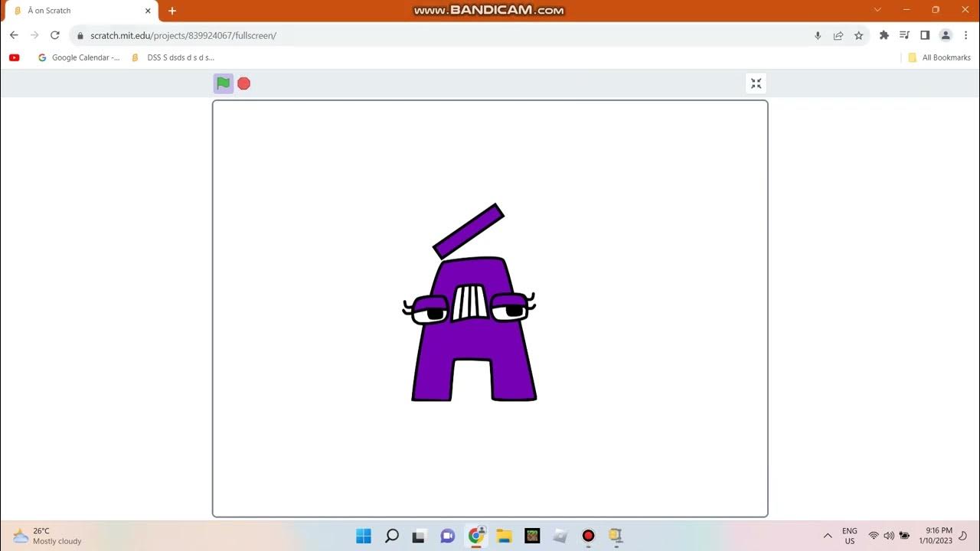Exit fullscreen mode with the shrink icon

pyautogui.click(x=756, y=83)
